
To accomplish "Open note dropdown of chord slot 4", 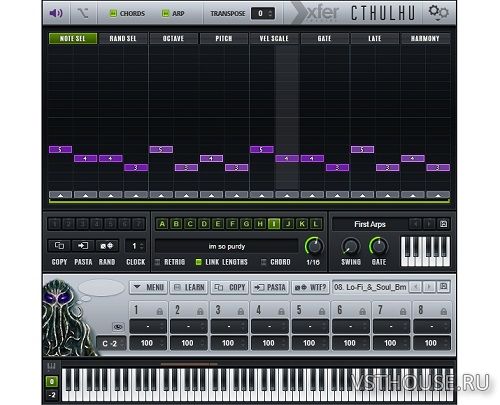I will tap(270, 326).
